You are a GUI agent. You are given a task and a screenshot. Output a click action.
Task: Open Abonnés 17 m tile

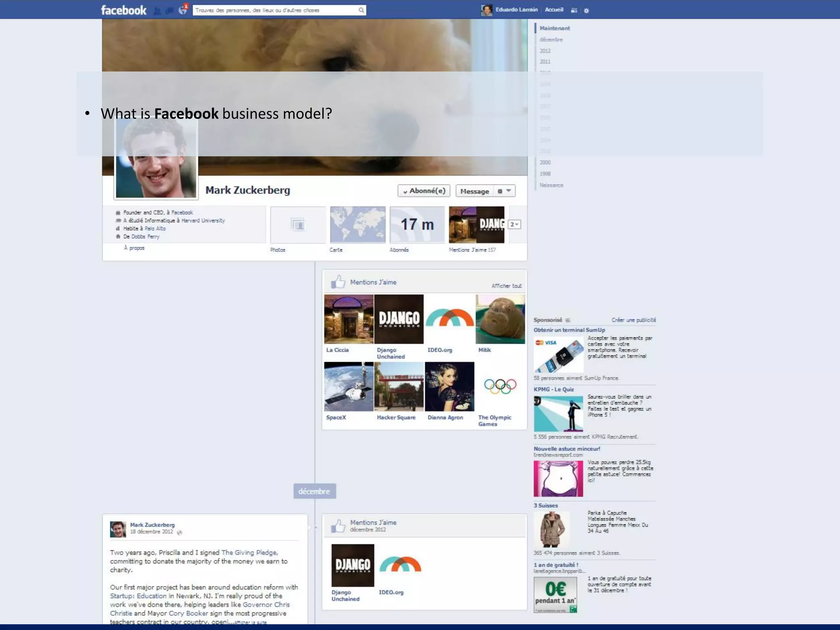pos(417,225)
